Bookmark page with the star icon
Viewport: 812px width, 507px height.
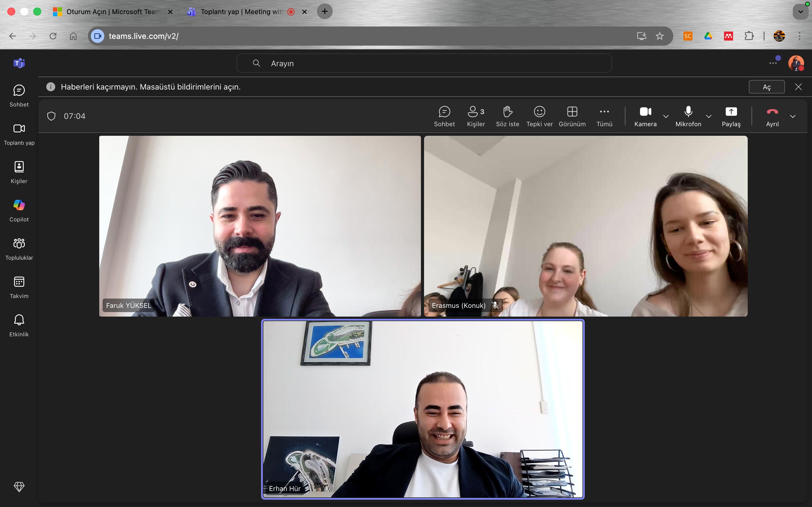coord(660,36)
